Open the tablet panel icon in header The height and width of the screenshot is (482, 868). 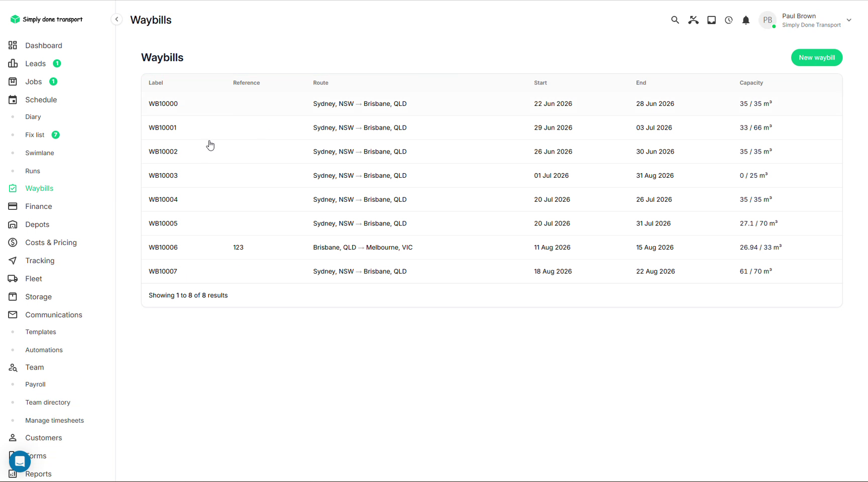pos(711,20)
